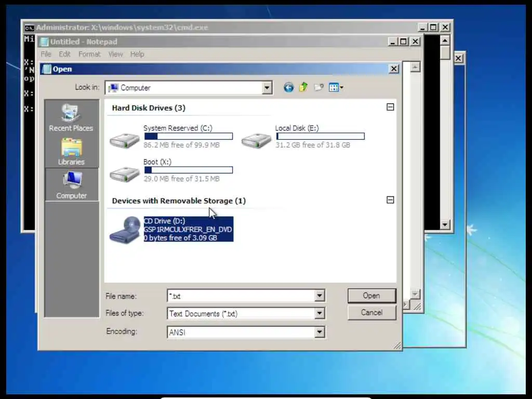
Task: Click the cmd.exe window title bar icon
Action: coord(30,28)
